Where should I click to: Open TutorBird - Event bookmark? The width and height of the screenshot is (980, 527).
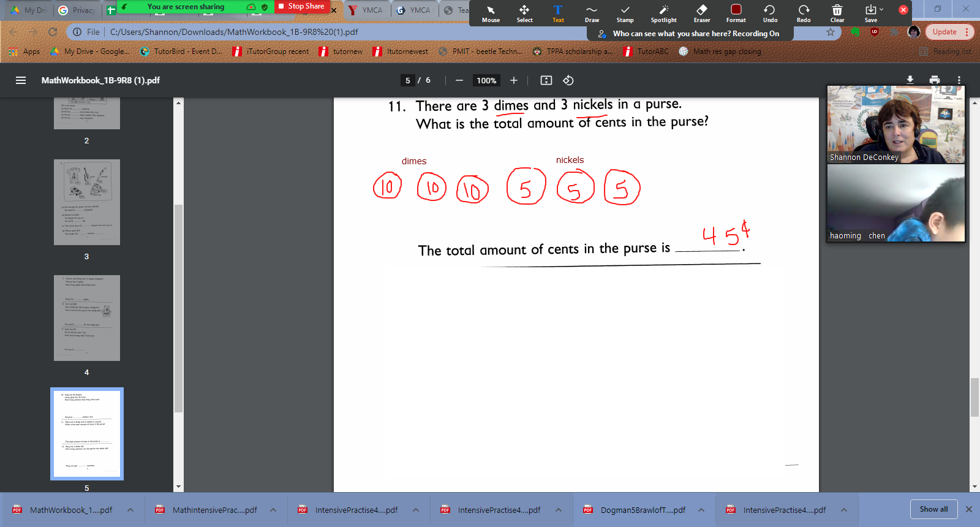(181, 51)
